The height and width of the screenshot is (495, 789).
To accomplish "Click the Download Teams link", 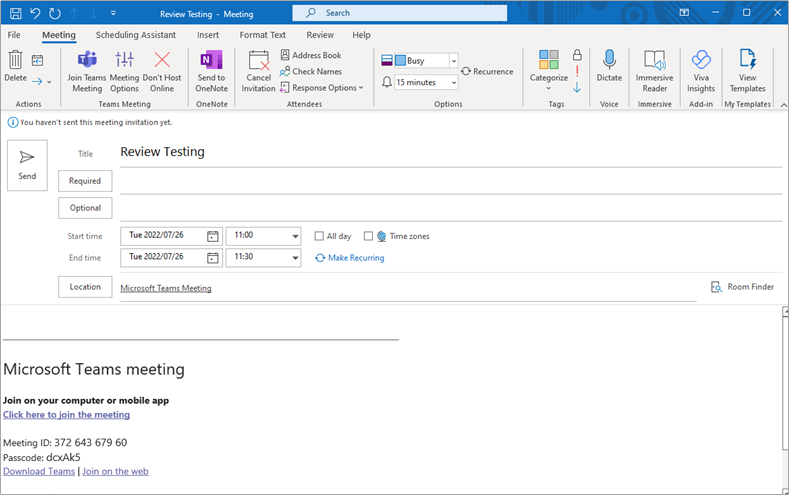I will (39, 471).
